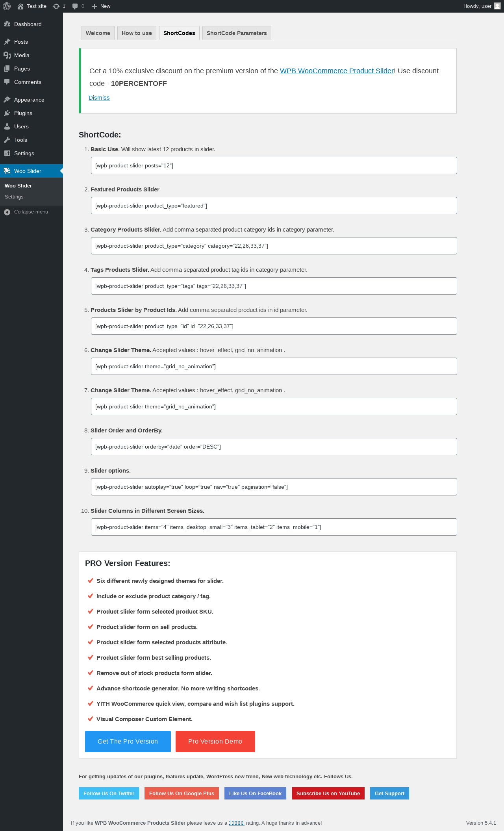The width and height of the screenshot is (504, 831).
Task: Click the theme shortcode field under item 7
Action: click(274, 406)
